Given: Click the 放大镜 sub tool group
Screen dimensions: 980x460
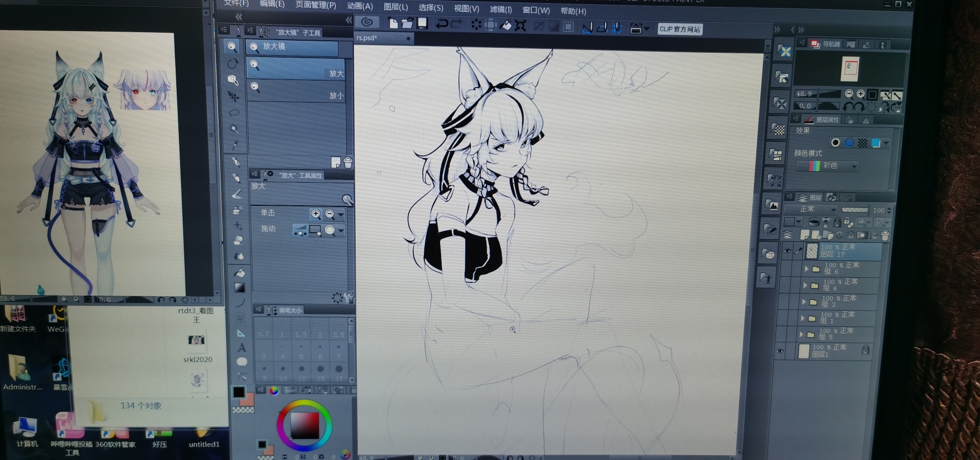Looking at the screenshot, I should pos(292,47).
